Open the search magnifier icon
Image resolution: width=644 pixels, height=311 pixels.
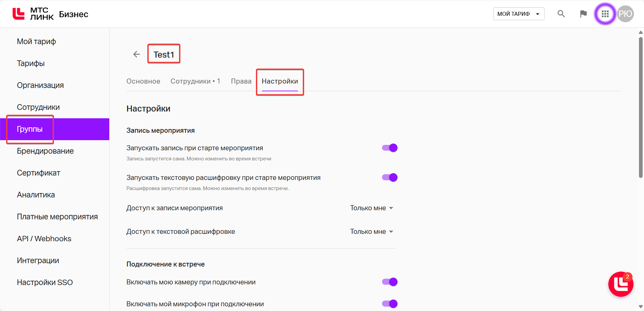click(561, 14)
